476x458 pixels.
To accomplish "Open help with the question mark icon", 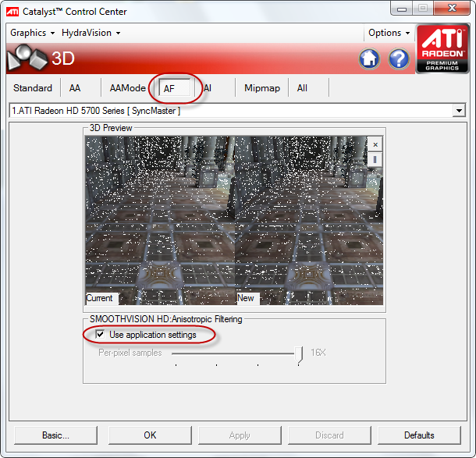I will click(399, 59).
